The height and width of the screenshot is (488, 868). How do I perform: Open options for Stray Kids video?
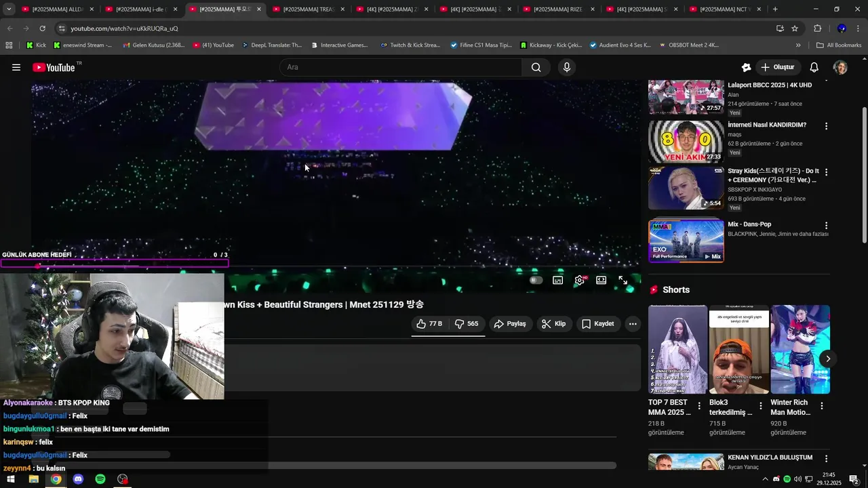coord(826,172)
